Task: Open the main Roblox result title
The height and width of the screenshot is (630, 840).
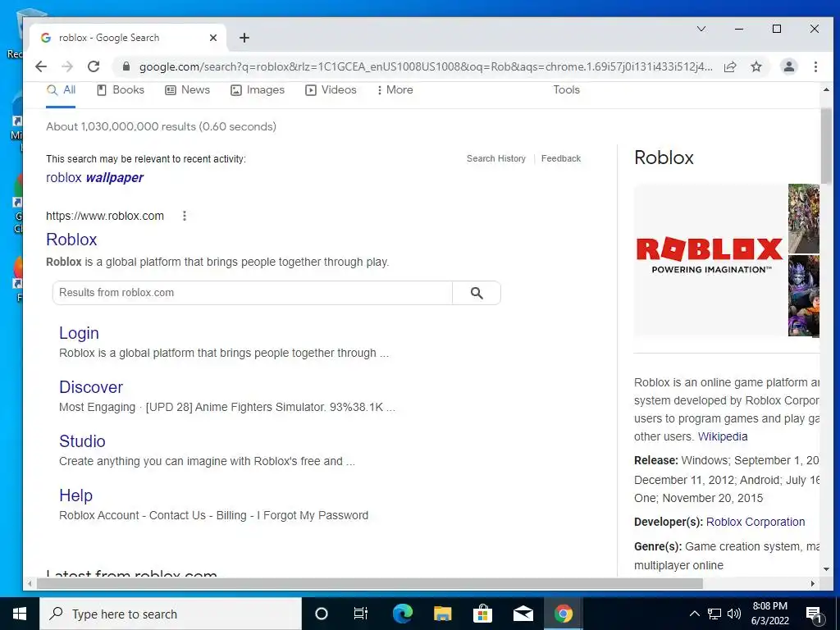Action: point(71,240)
